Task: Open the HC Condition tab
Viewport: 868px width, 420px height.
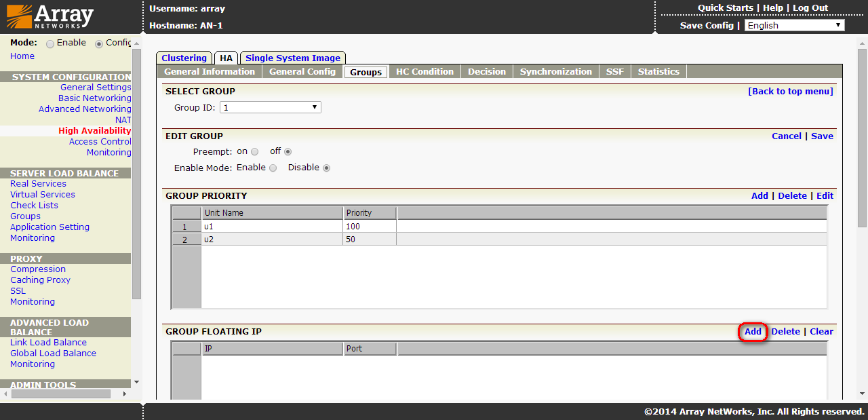Action: (x=425, y=71)
